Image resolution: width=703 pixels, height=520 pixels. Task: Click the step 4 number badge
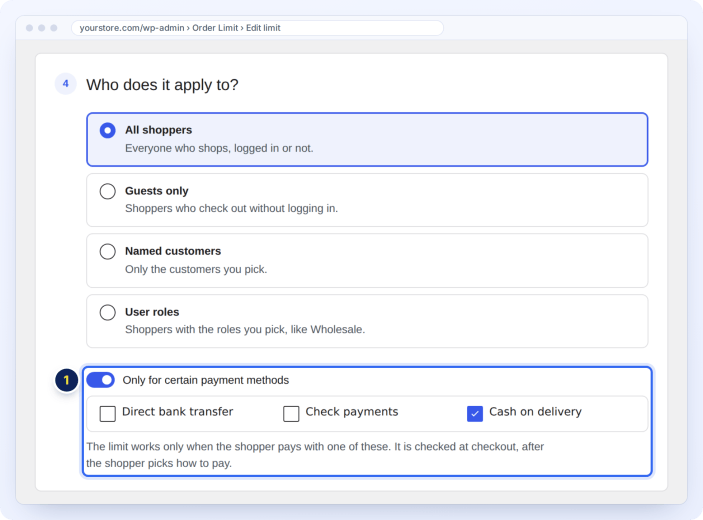click(65, 84)
